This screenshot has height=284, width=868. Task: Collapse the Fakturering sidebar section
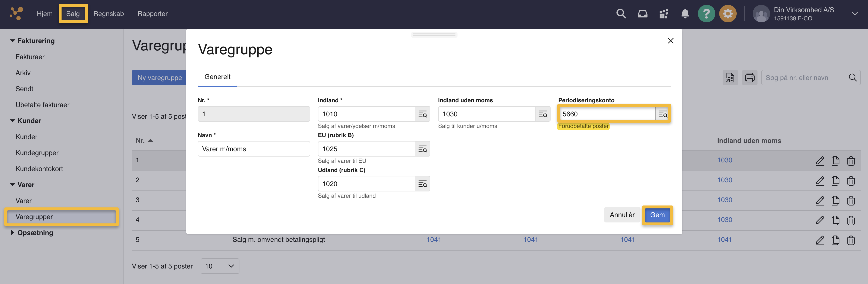[x=13, y=41]
